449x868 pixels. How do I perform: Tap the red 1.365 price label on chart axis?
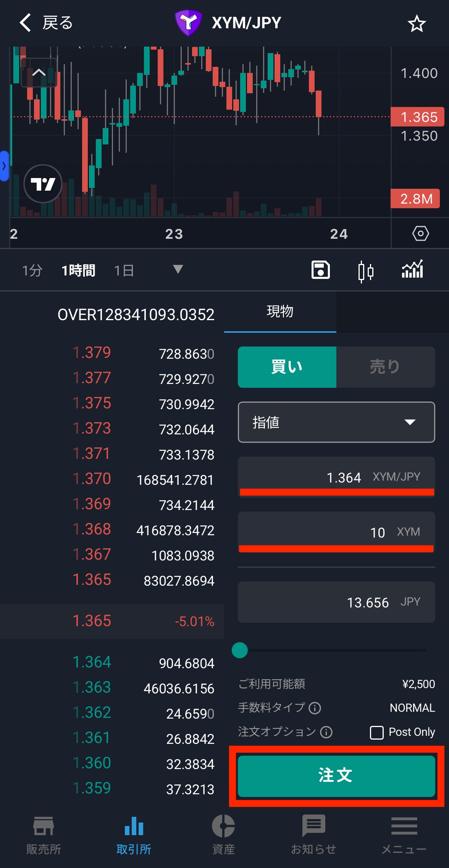(418, 117)
